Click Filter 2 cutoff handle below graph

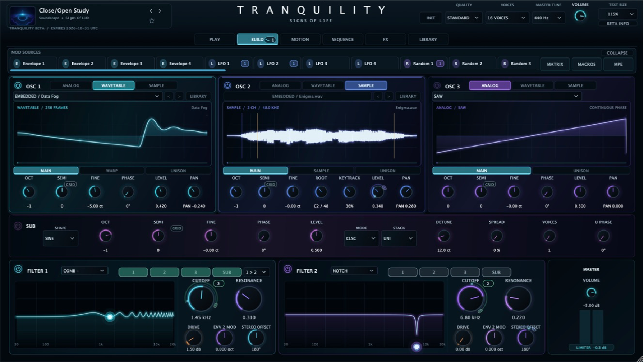[416, 347]
